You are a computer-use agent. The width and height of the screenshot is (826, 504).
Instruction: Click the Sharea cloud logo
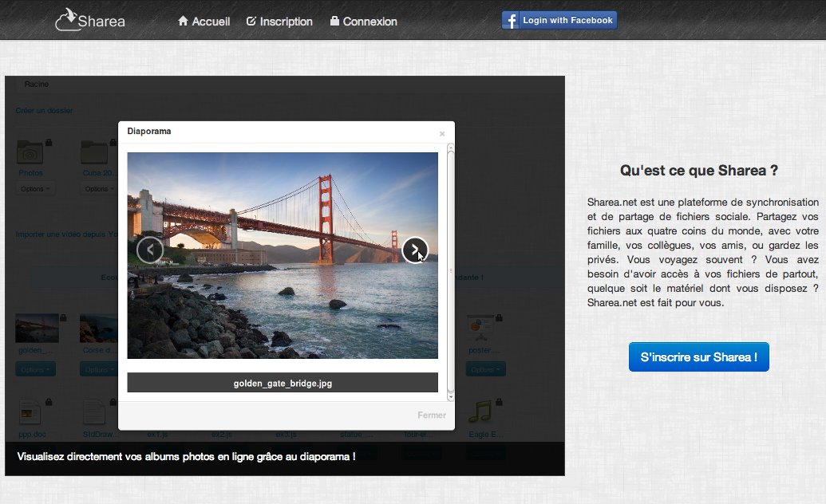coord(90,20)
